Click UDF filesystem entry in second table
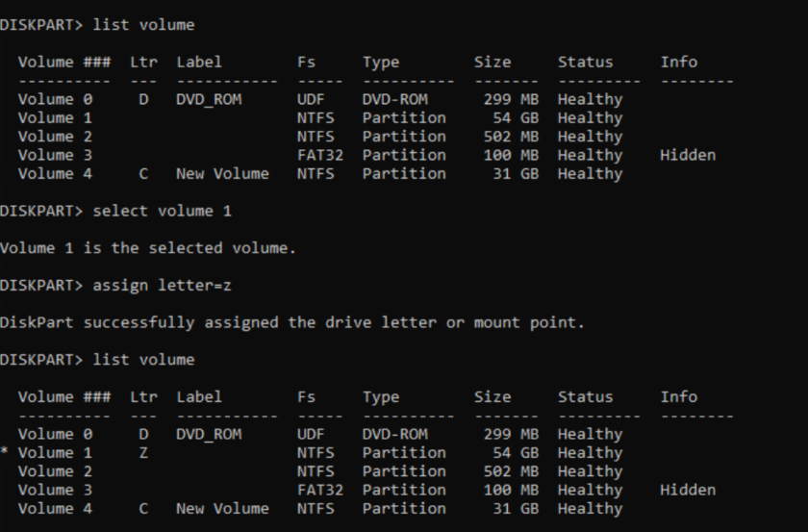808x532 pixels. coord(311,434)
